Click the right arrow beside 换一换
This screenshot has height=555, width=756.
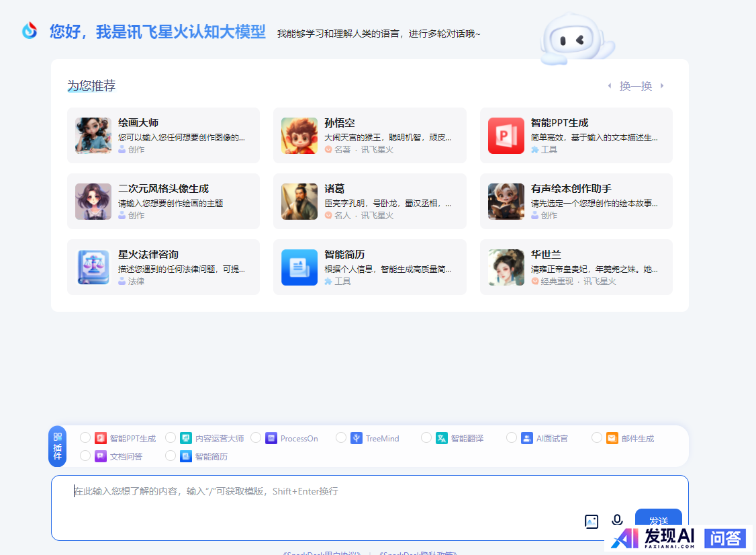click(x=662, y=86)
